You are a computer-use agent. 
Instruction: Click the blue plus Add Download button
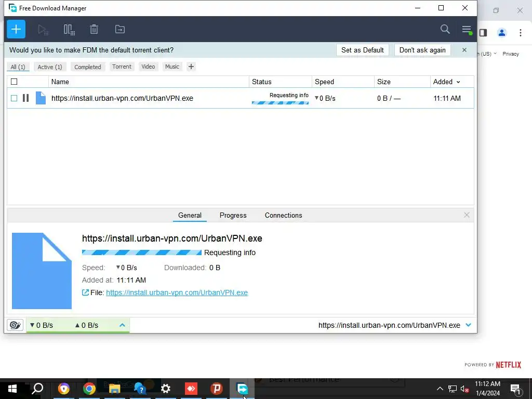16,29
